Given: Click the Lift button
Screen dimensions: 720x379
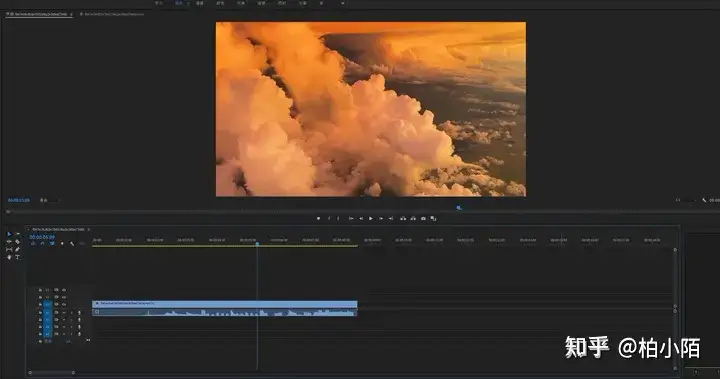Looking at the screenshot, I should [403, 219].
